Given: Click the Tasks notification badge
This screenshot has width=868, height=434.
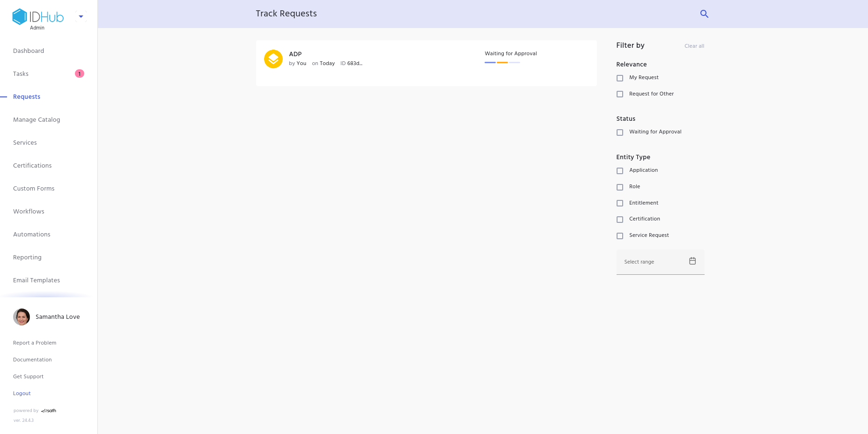Looking at the screenshot, I should point(80,74).
